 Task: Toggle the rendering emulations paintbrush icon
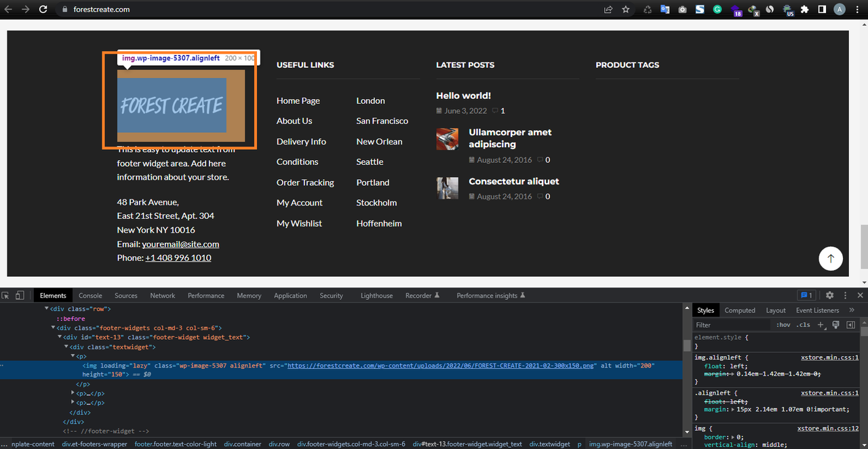[836, 325]
